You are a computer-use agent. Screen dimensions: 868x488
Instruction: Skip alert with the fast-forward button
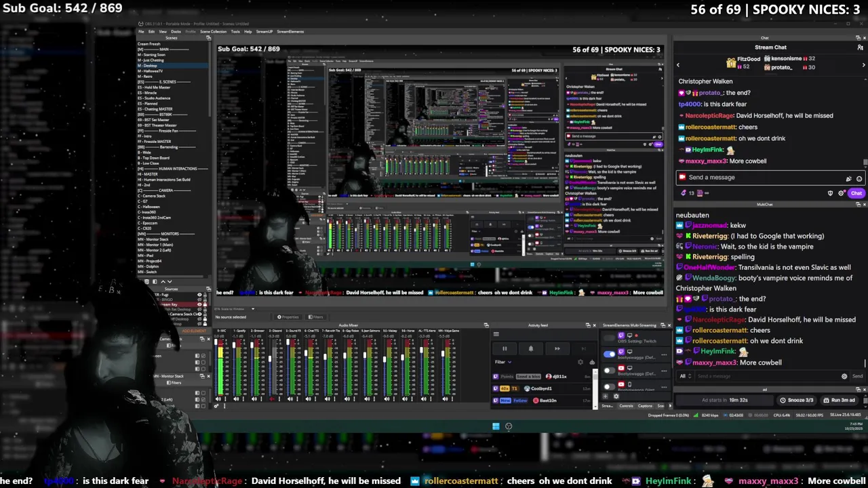pos(557,348)
